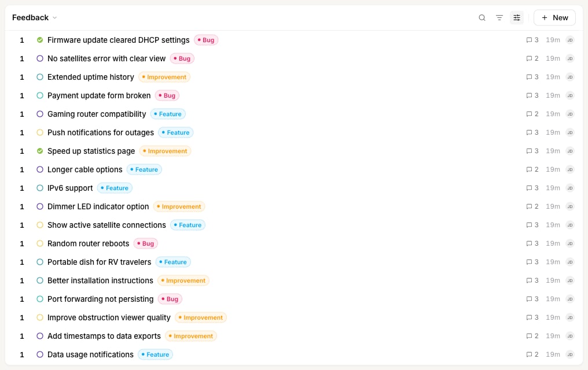Image resolution: width=588 pixels, height=370 pixels.
Task: Click vote count on Better installation instructions
Action: 22,280
